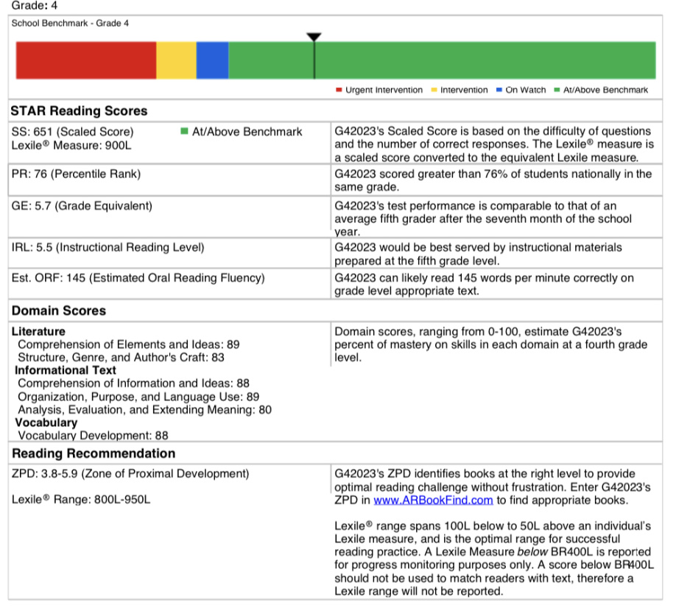
Task: Open the www.ARBookFind.com link
Action: point(433,500)
